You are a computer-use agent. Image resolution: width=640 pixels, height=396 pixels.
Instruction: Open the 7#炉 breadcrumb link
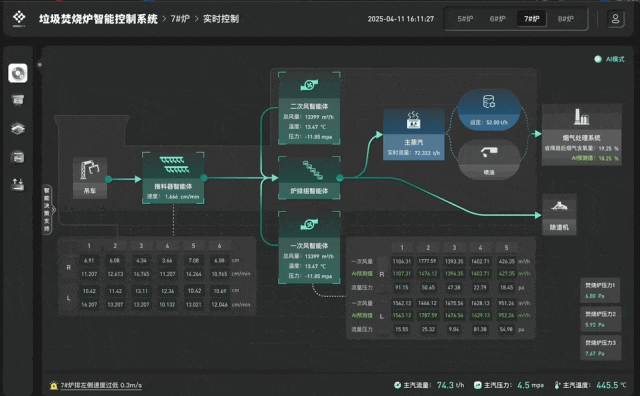click(x=180, y=19)
